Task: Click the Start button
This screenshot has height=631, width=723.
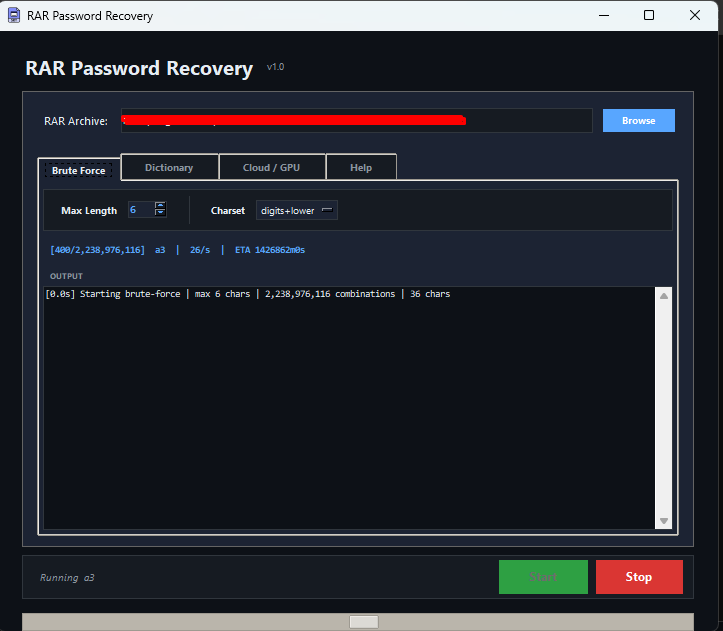Action: point(543,577)
